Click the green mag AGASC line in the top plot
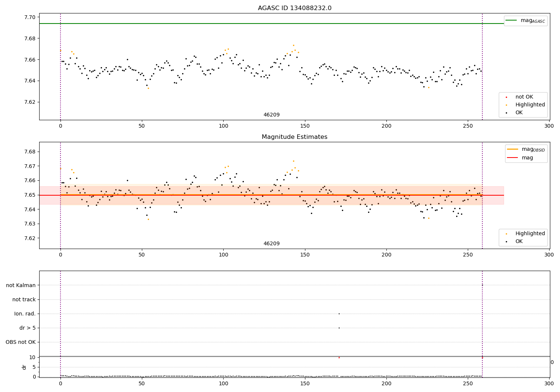Screen dimensions: 560x392 [x=271, y=24]
